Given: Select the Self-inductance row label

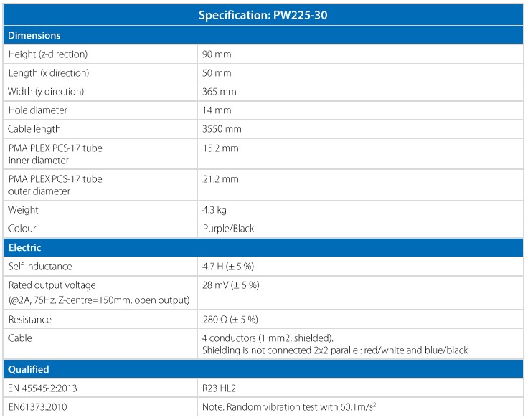Looking at the screenshot, I should pyautogui.click(x=40, y=266).
